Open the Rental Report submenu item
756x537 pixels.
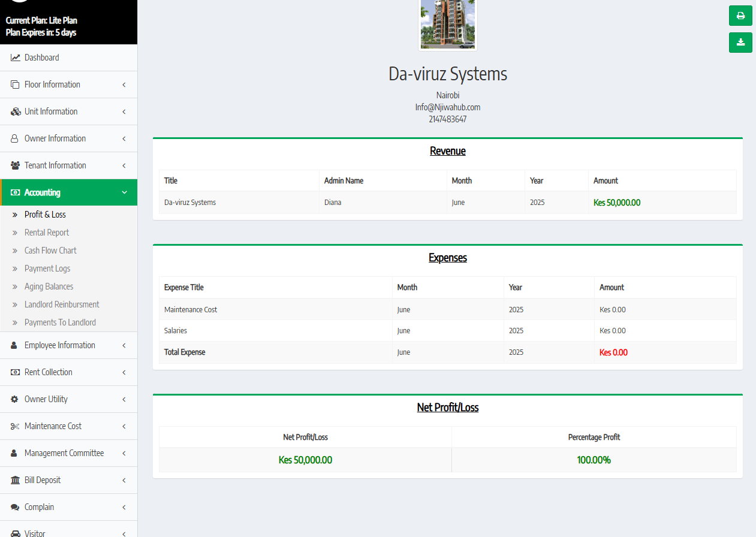[x=47, y=233]
